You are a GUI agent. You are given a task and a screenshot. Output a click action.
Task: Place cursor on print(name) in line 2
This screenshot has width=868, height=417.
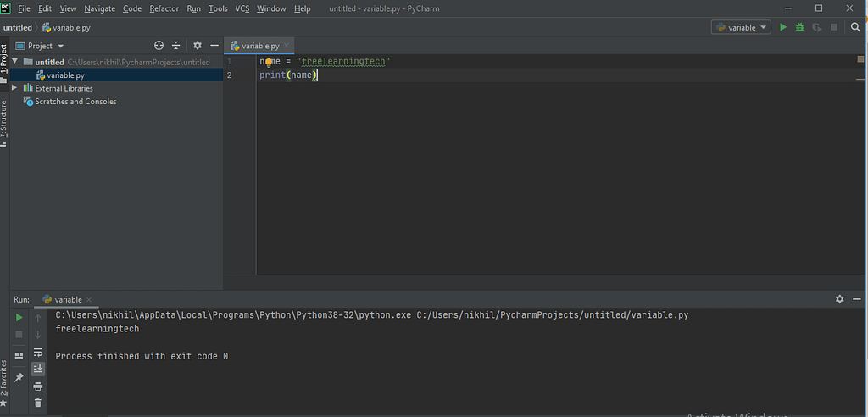pos(288,75)
